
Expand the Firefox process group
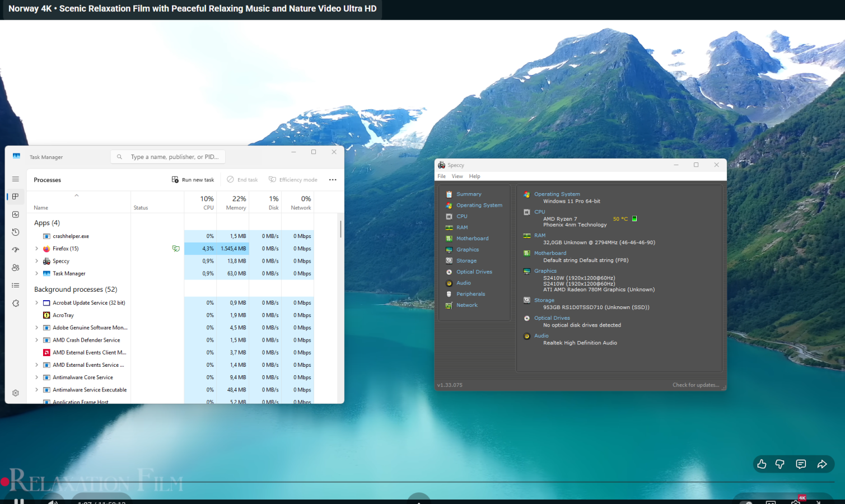(x=36, y=248)
